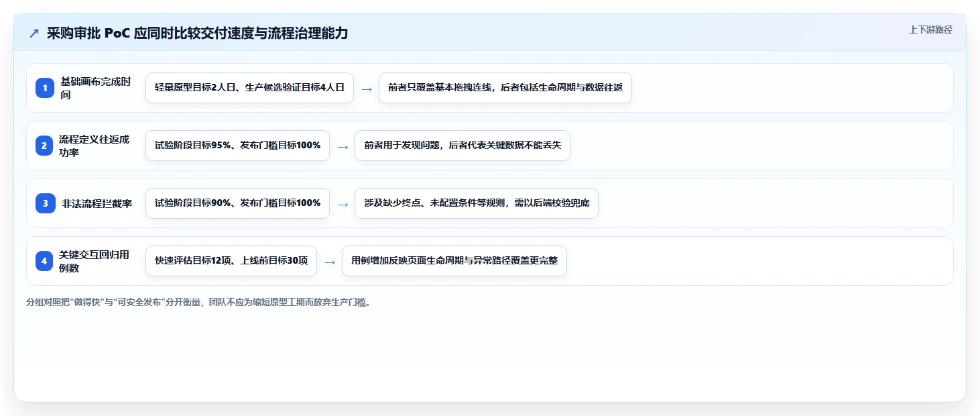Select step badge 1 for 基础画布完成时间
Image resolution: width=980 pixels, height=416 pixels.
pyautogui.click(x=45, y=88)
